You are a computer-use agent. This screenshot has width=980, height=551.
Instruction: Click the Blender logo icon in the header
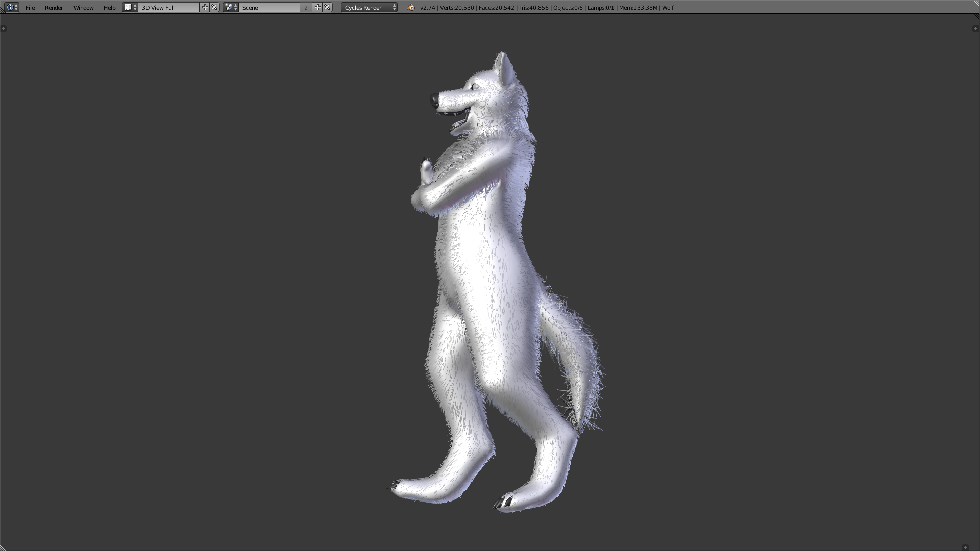pos(411,7)
